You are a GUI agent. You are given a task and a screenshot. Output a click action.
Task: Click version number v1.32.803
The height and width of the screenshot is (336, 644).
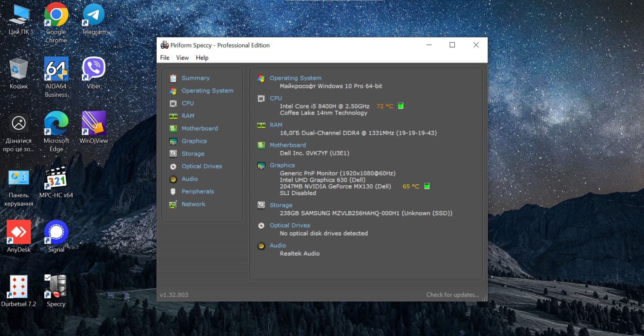[174, 295]
